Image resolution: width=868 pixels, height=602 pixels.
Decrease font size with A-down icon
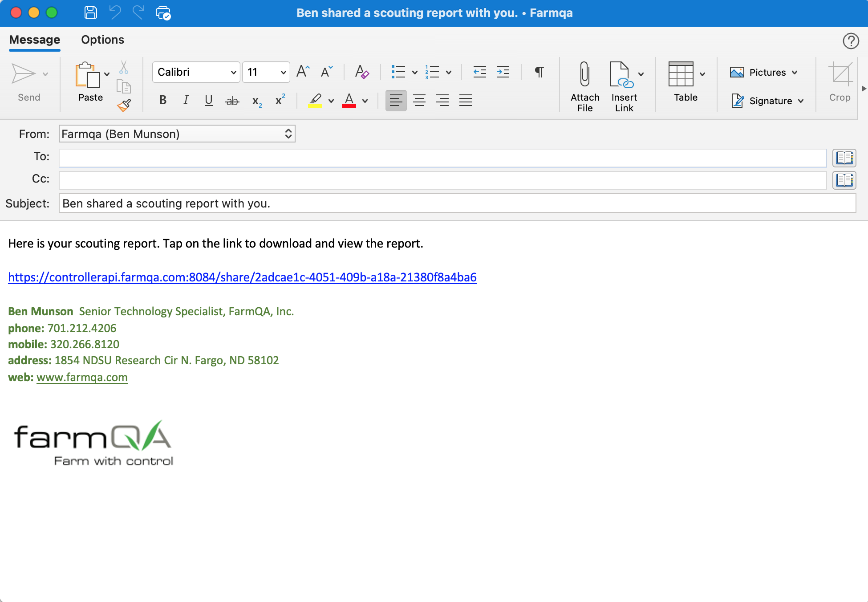point(327,71)
